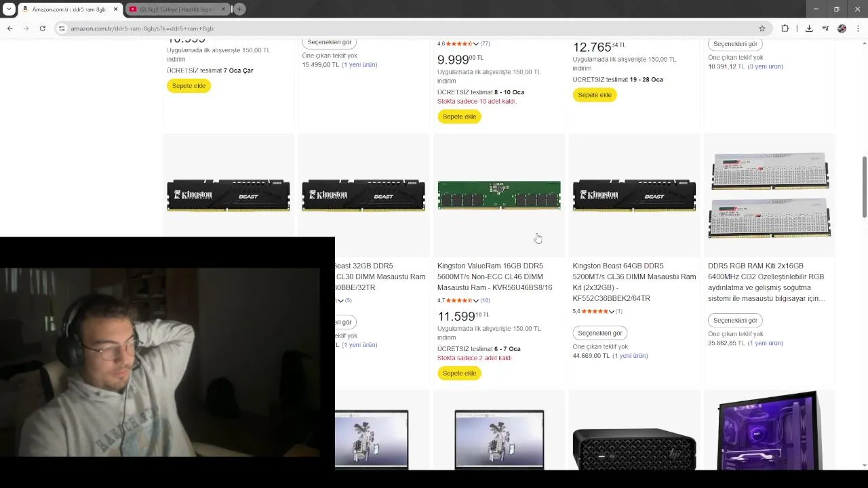868x488 pixels.
Task: Click the 11.599 TL price
Action: [x=463, y=317]
